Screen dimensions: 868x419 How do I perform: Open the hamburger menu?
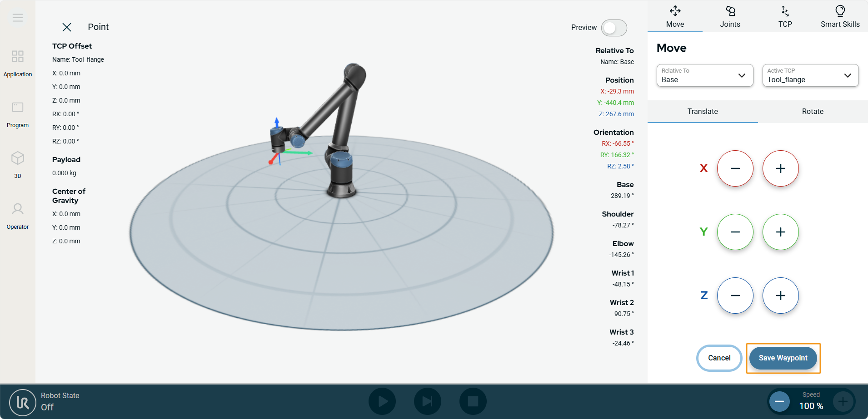click(18, 18)
